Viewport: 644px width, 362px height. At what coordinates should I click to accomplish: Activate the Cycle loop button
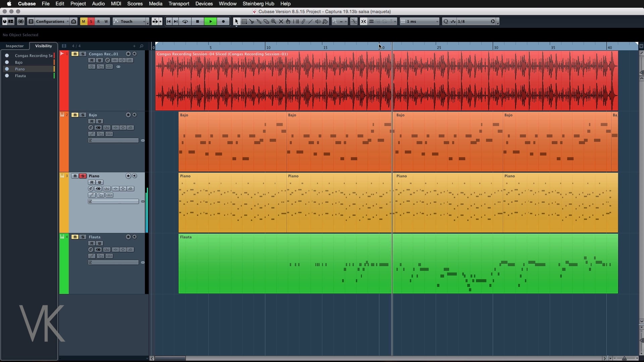185,21
